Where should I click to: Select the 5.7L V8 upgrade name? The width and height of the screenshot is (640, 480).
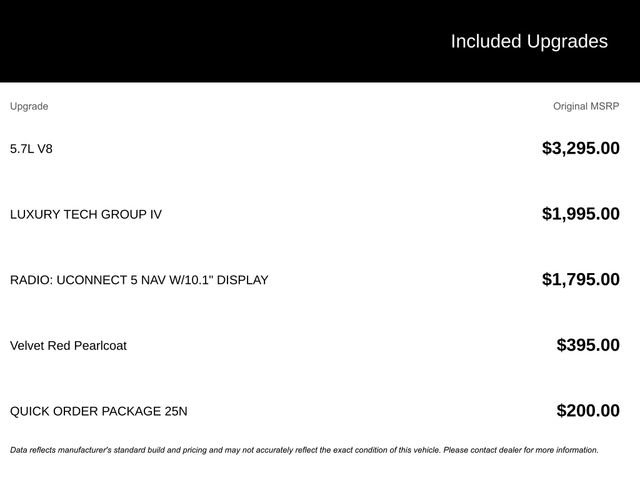pyautogui.click(x=31, y=149)
